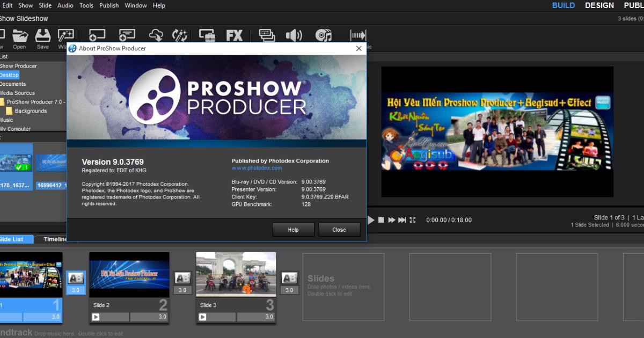Click the Version 9.0.3769 text
644x338 pixels.
[113, 161]
